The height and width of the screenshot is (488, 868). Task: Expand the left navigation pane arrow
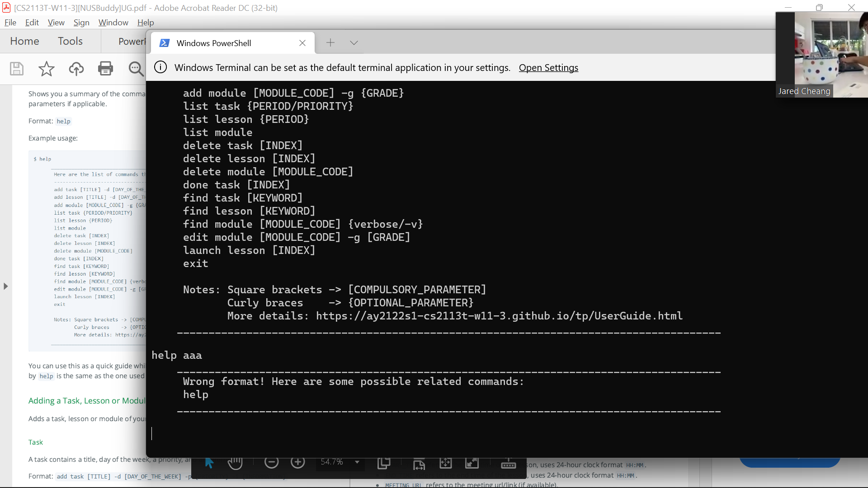pos(5,286)
